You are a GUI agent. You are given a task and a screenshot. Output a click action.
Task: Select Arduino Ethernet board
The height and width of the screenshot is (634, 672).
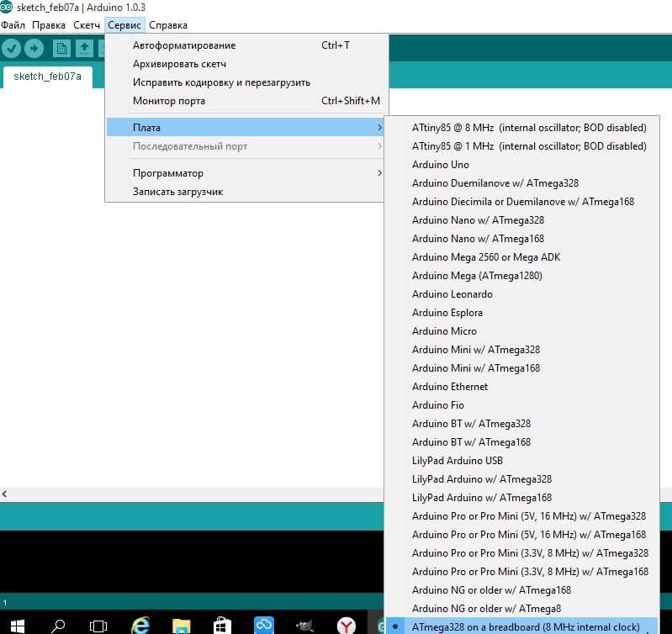click(521, 387)
